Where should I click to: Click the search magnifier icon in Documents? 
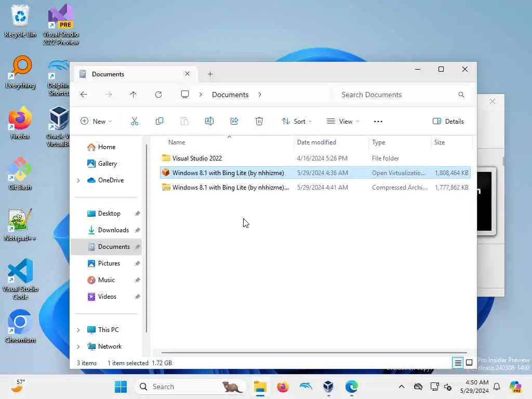tap(461, 95)
